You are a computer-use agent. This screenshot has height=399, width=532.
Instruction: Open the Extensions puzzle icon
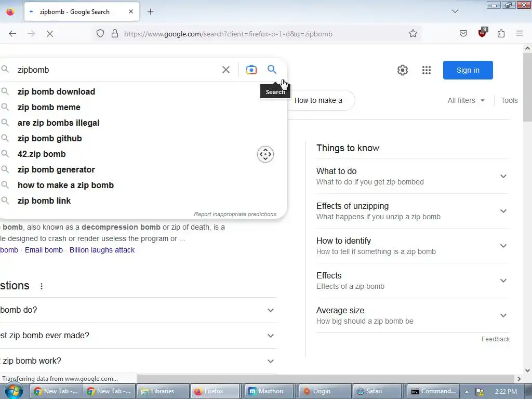pos(501,34)
